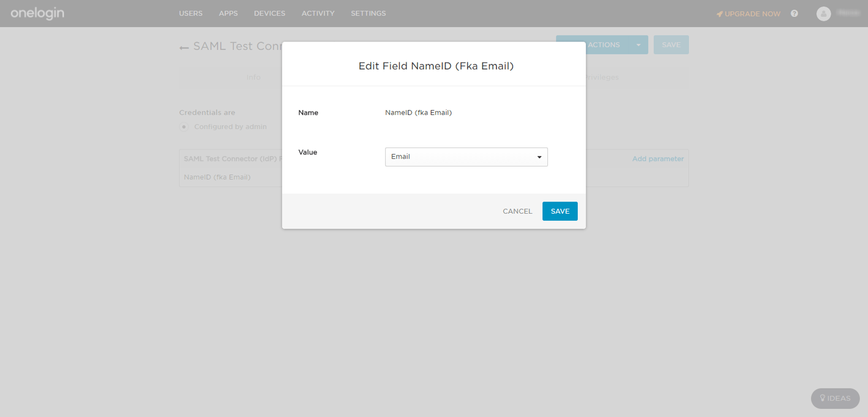Image resolution: width=868 pixels, height=417 pixels.
Task: Open the help question mark icon
Action: tap(794, 14)
